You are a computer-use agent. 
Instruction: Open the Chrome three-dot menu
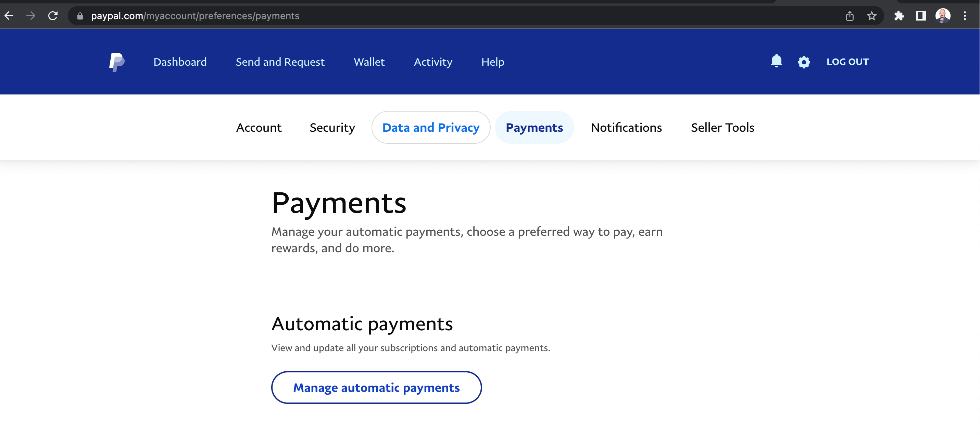965,16
